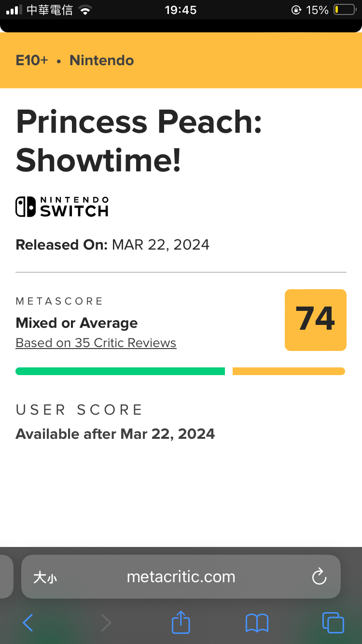Show all open tabs icon
Image resolution: width=362 pixels, height=644 pixels.
click(333, 622)
